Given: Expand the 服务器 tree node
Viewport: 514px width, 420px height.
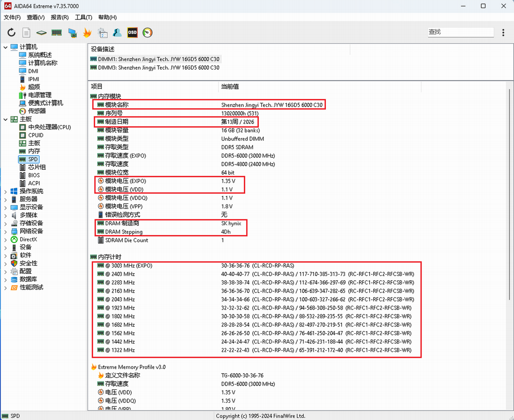Looking at the screenshot, I should pyautogui.click(x=5, y=199).
